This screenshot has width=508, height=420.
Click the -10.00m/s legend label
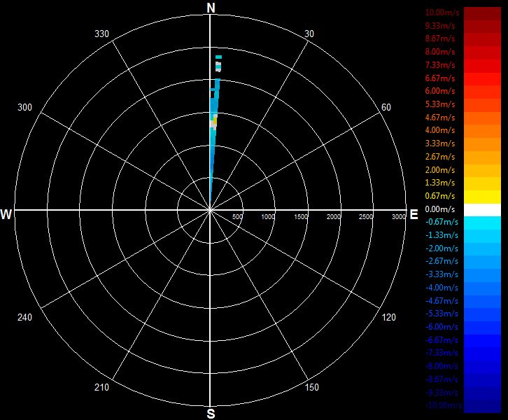coord(444,405)
